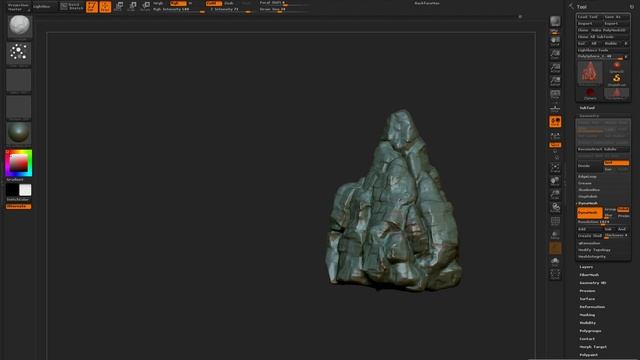This screenshot has height=360, width=640.
Task: Click the Divide button
Action: point(590,166)
